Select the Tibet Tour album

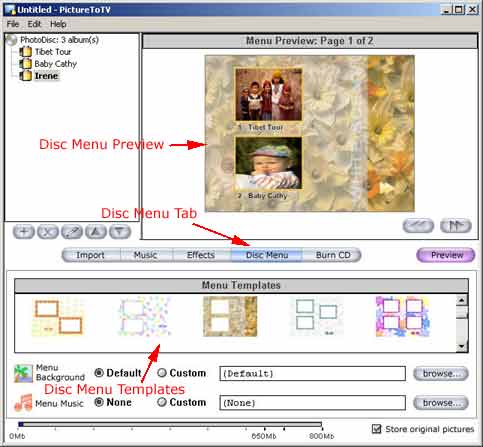pos(53,52)
